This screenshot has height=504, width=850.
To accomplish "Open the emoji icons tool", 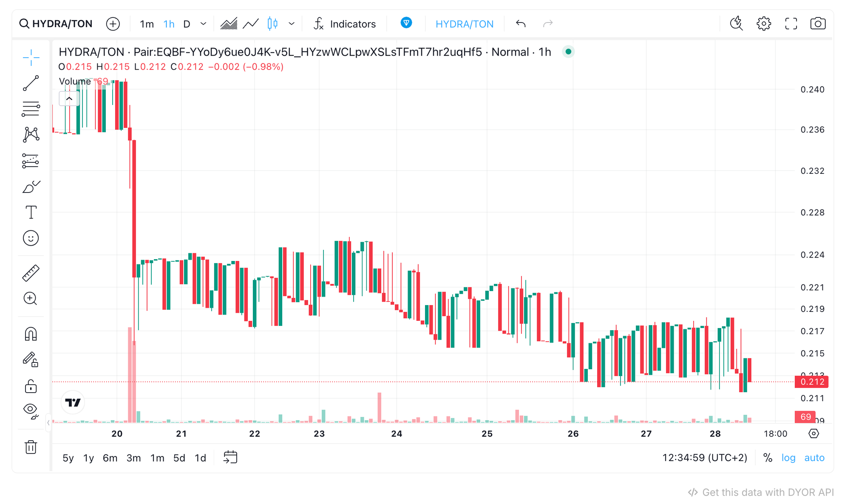I will click(x=31, y=238).
